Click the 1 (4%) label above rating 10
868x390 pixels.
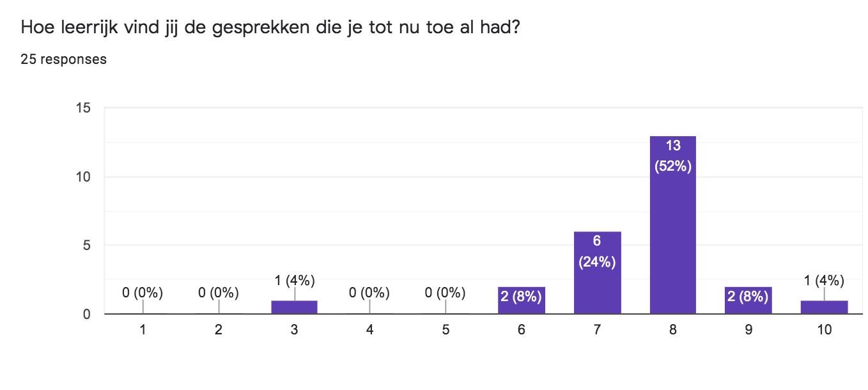coord(825,280)
